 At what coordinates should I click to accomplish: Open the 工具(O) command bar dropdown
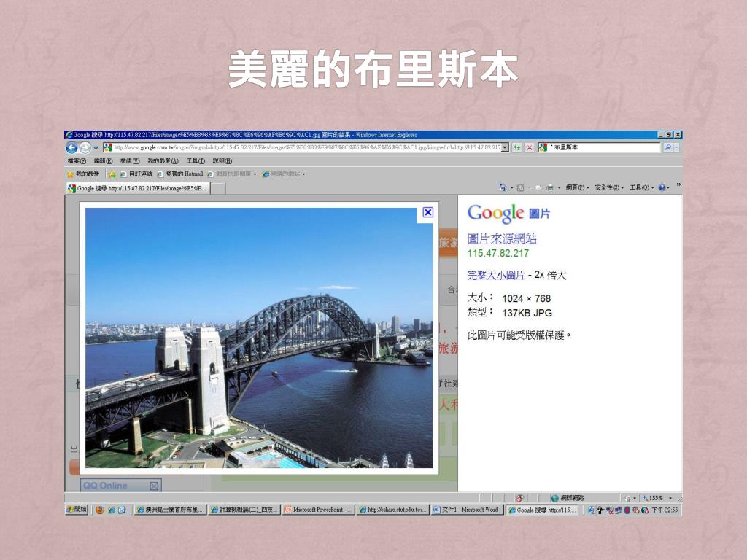tap(641, 187)
